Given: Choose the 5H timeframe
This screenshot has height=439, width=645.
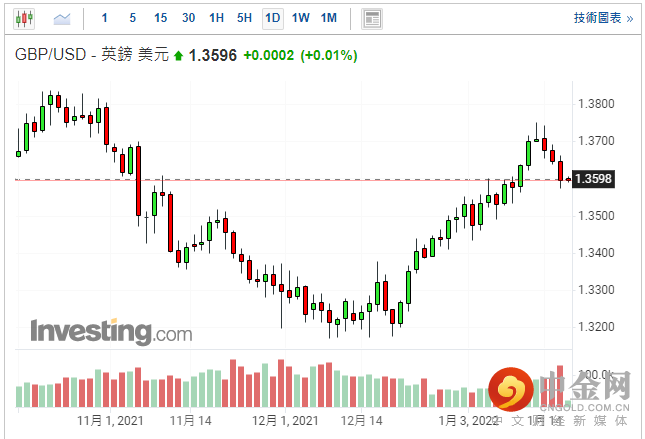Looking at the screenshot, I should [x=245, y=18].
